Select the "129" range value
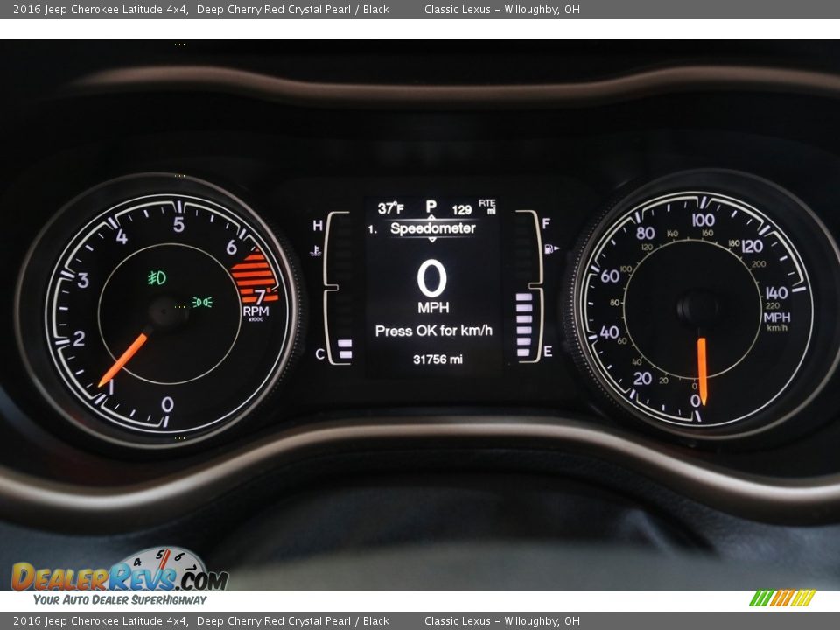840x630 pixels. [462, 209]
